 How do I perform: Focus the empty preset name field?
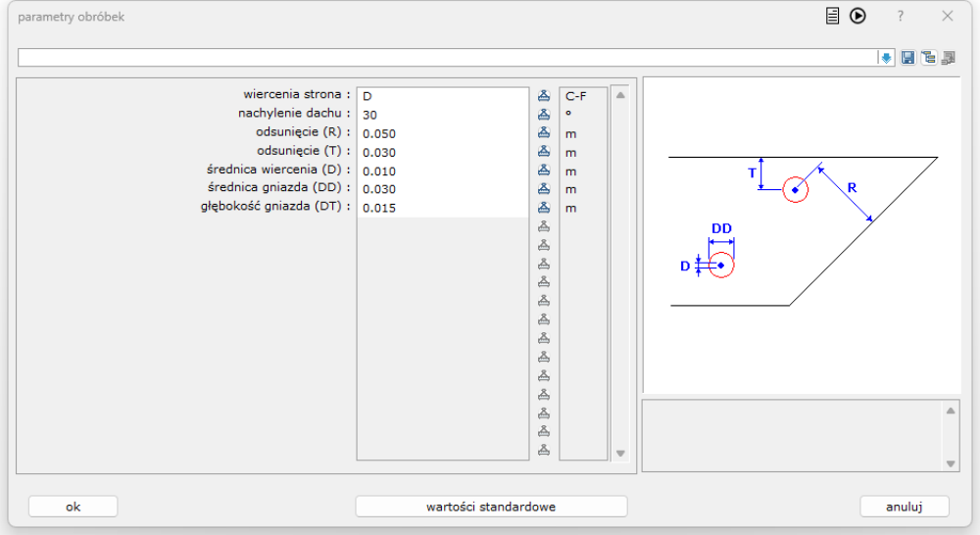click(x=448, y=58)
